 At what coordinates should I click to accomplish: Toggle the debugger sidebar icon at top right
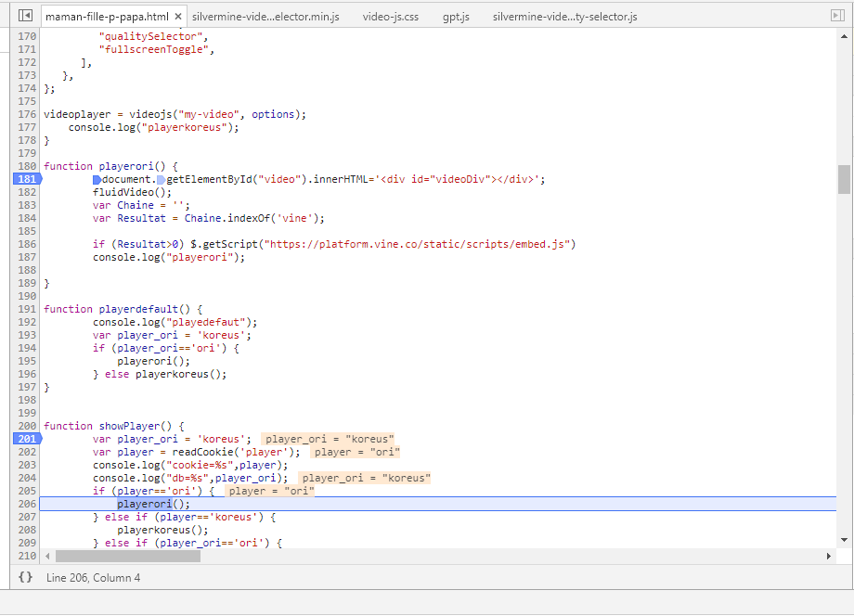837,16
